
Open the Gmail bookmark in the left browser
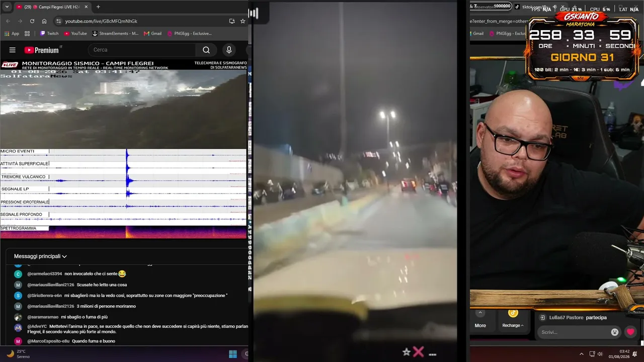click(153, 34)
